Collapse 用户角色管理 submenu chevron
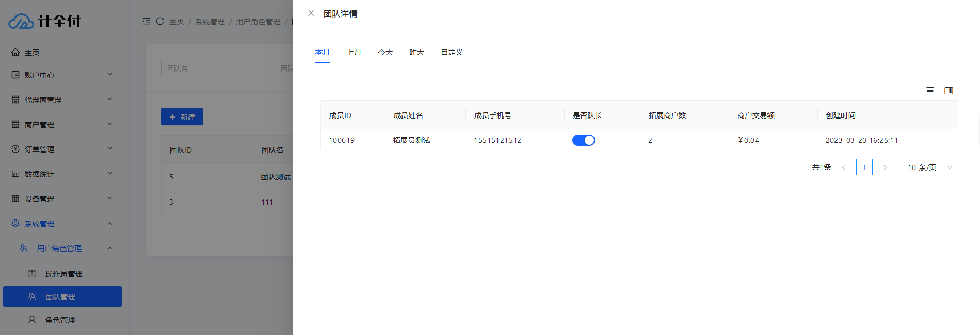980x335 pixels. pos(110,248)
